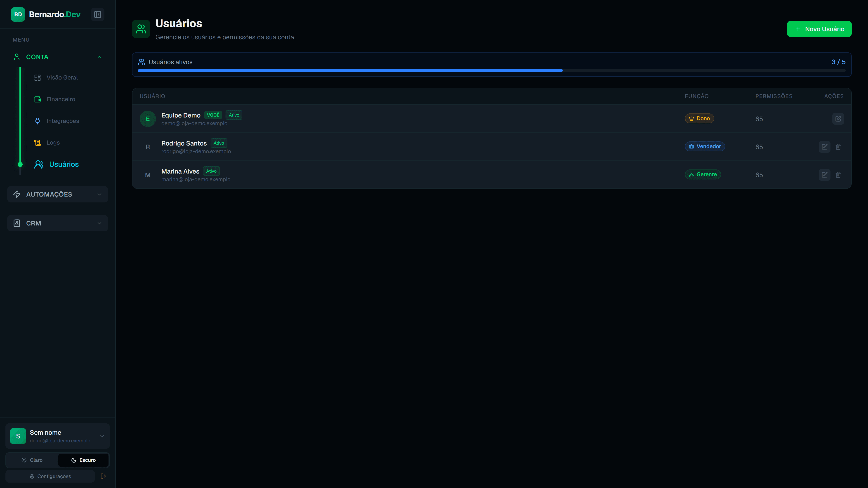Select the Escuro dark theme
Screen dimensions: 868x488
click(83, 460)
